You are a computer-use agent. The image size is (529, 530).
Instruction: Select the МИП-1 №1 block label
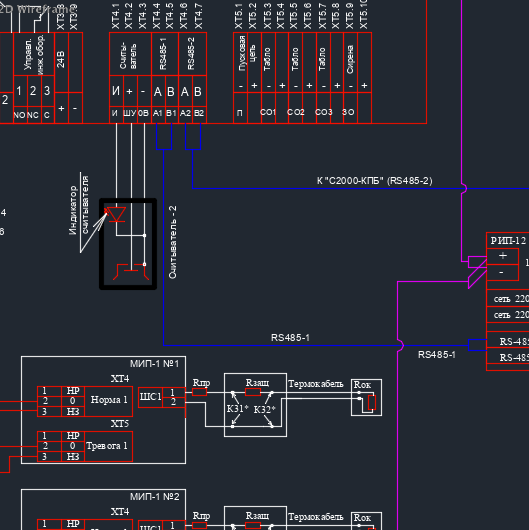point(154,364)
